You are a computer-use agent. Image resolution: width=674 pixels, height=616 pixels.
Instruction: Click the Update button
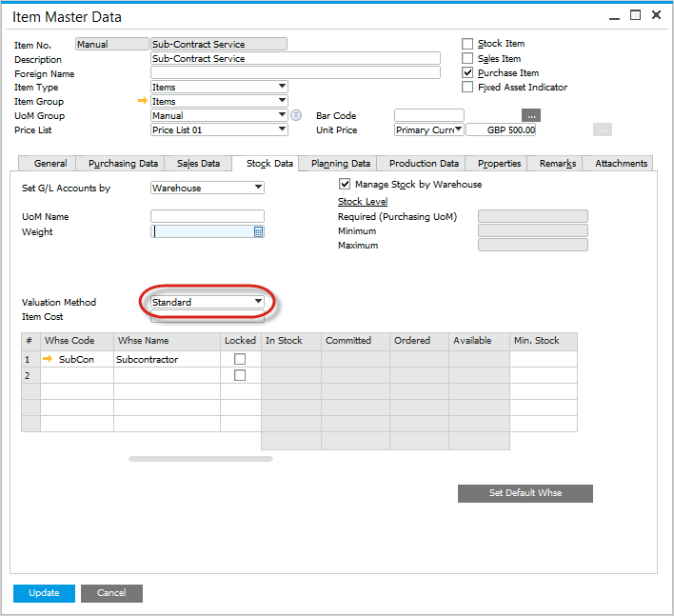tap(44, 593)
